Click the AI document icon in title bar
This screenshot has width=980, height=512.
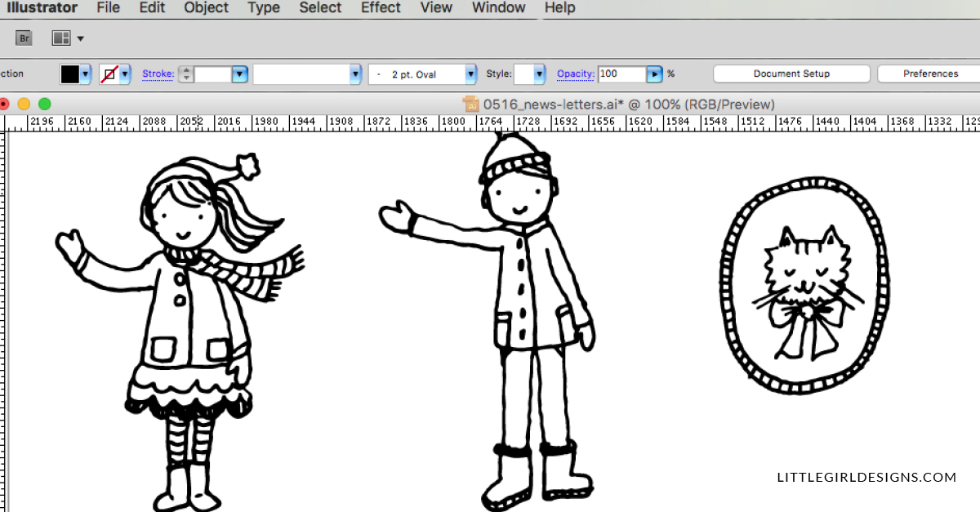coord(470,104)
